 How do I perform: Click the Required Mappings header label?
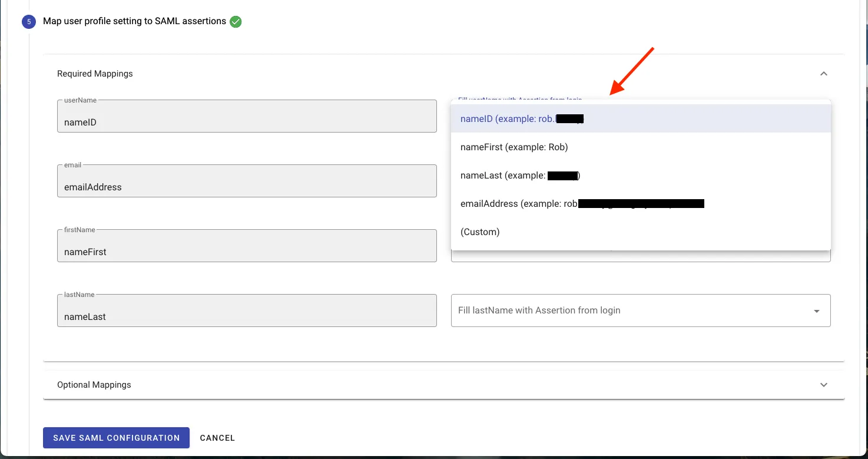[95, 74]
